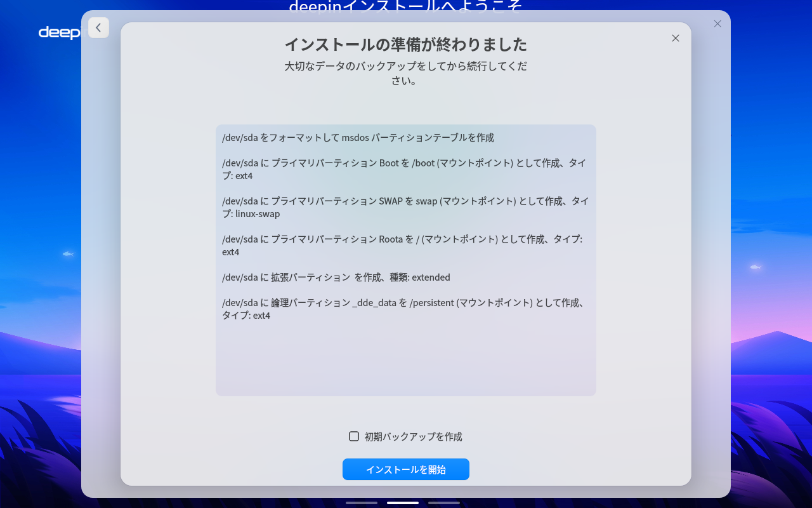
Task: Close the outer installer window
Action: pyautogui.click(x=717, y=23)
